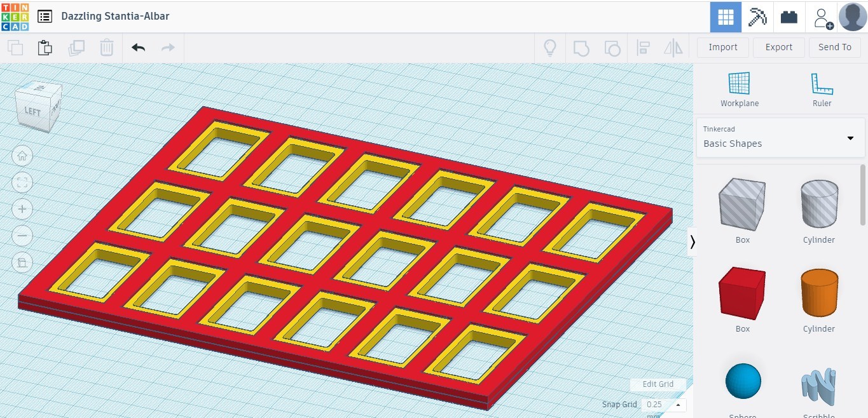Zoom in with the plus button
Image resolution: width=868 pixels, height=418 pixels.
point(22,209)
